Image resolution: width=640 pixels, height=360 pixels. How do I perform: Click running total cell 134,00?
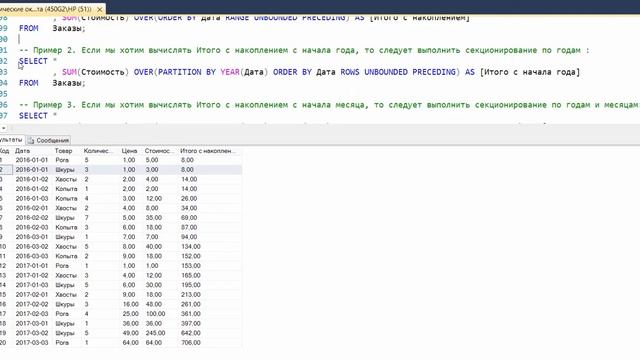pyautogui.click(x=191, y=247)
